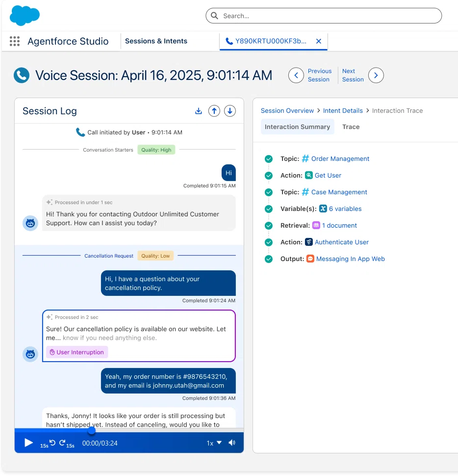Click the Previous Session link
This screenshot has height=476, width=458.
coord(320,75)
